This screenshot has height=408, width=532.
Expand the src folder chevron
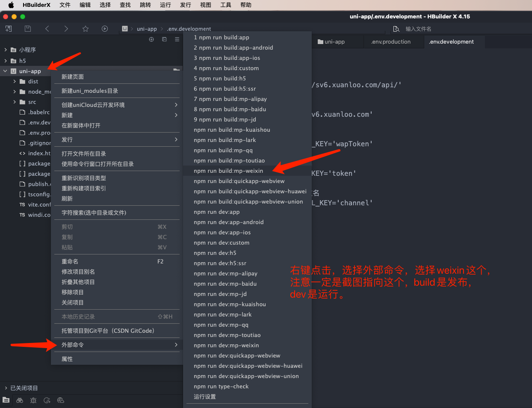coord(15,102)
